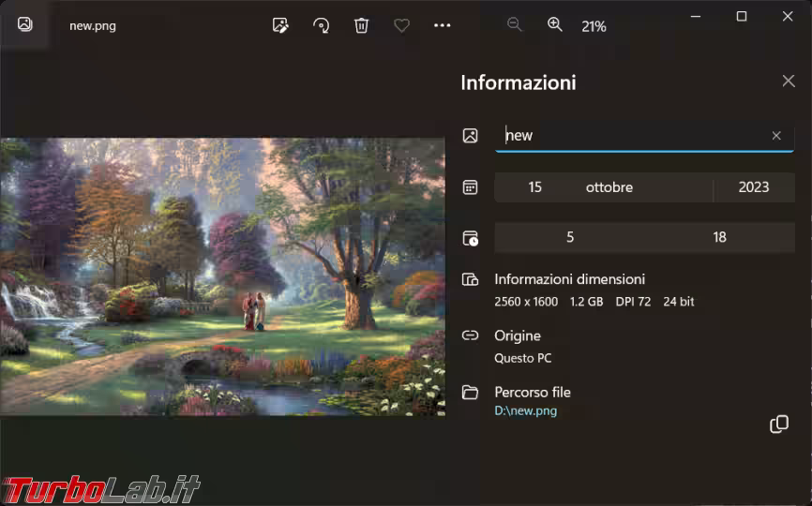The height and width of the screenshot is (506, 812).
Task: Click the Informazioni panel heading
Action: coord(519,82)
